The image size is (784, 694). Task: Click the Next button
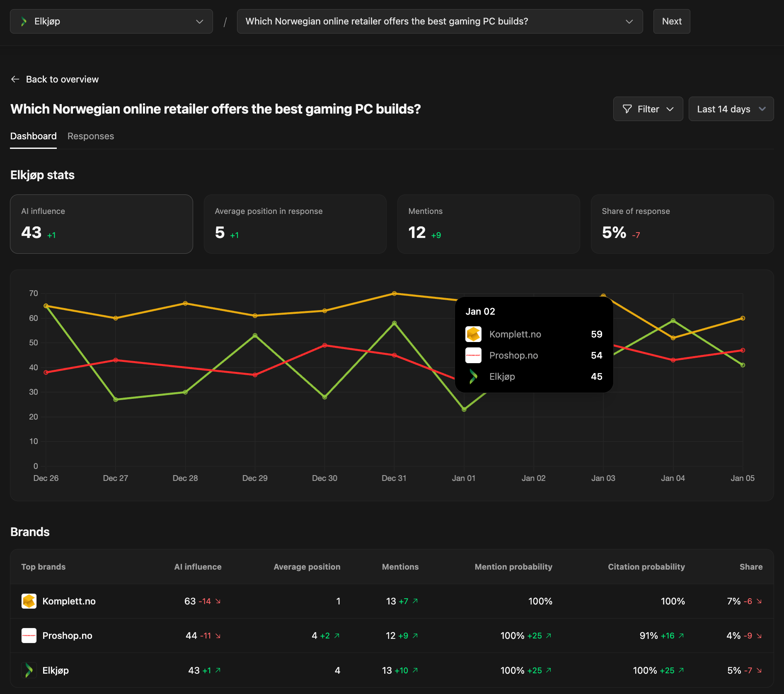[x=671, y=21]
